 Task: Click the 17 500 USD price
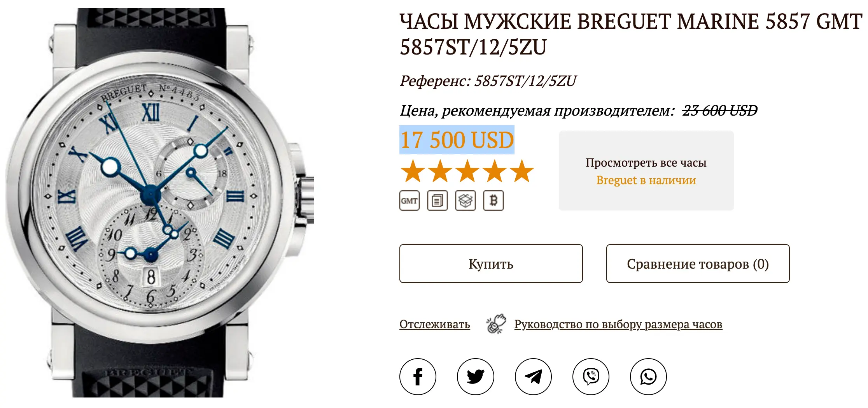pyautogui.click(x=457, y=140)
